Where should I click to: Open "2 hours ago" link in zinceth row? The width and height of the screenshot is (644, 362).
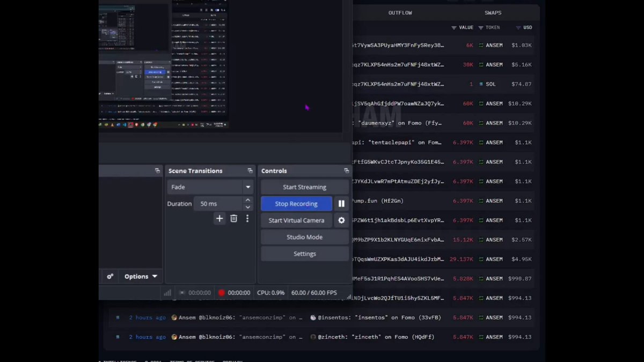click(x=148, y=337)
